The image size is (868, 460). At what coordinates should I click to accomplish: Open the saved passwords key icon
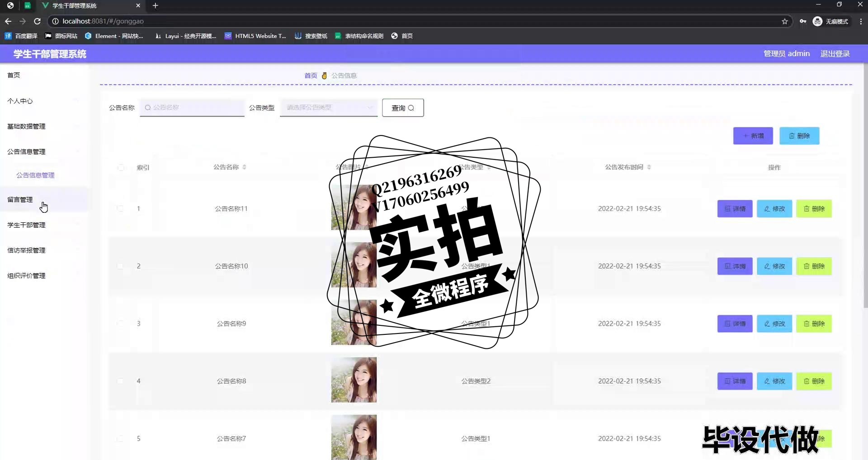[x=803, y=21]
